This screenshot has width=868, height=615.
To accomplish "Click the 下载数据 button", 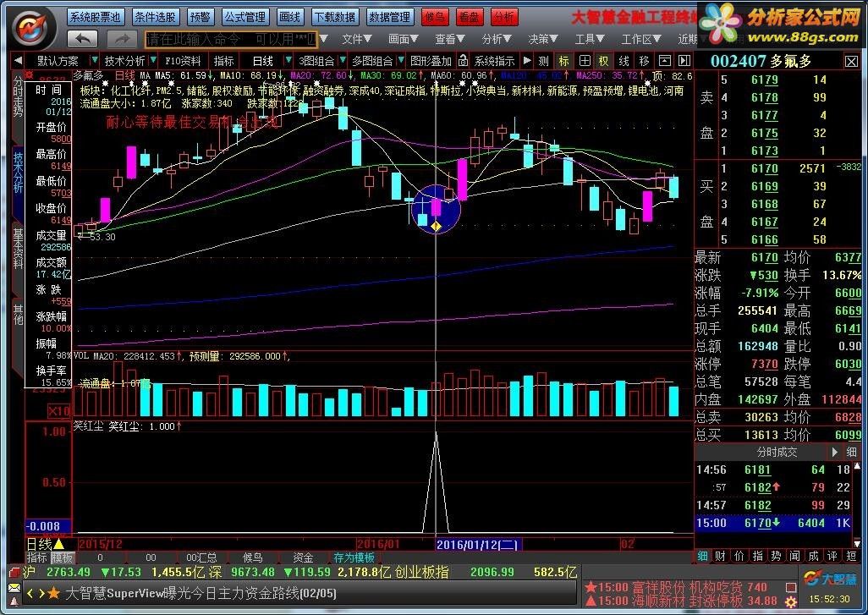I will 334,17.
